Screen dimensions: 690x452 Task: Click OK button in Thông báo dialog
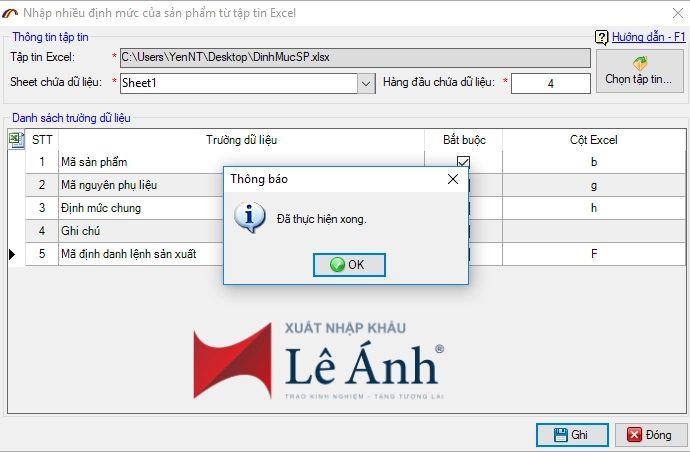click(349, 265)
